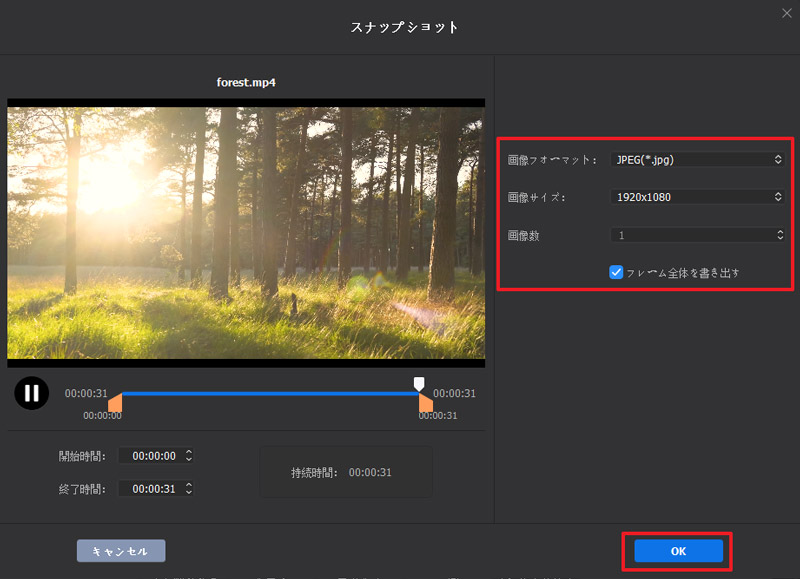Open the 画像フォーマット JPEG dropdown

click(697, 159)
